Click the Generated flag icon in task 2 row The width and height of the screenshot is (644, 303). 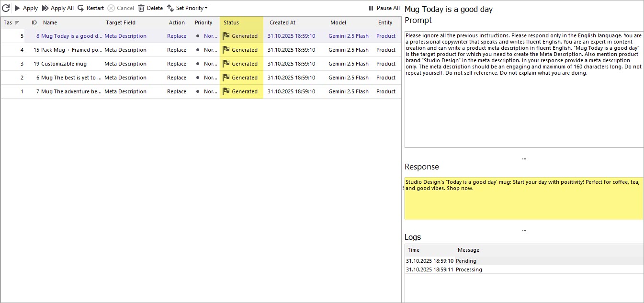click(x=226, y=77)
